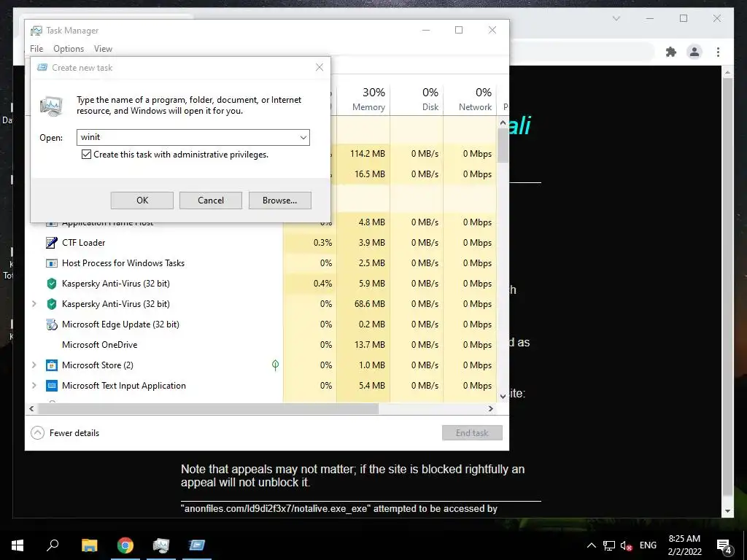Click the Kaspersky shield icon at 0.4% CPU
The width and height of the screenshot is (747, 560).
52,284
